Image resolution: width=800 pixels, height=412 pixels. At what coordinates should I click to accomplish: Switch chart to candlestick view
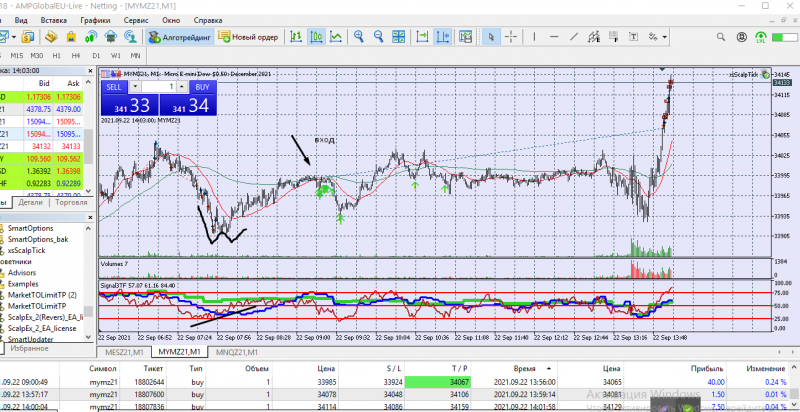[x=316, y=37]
